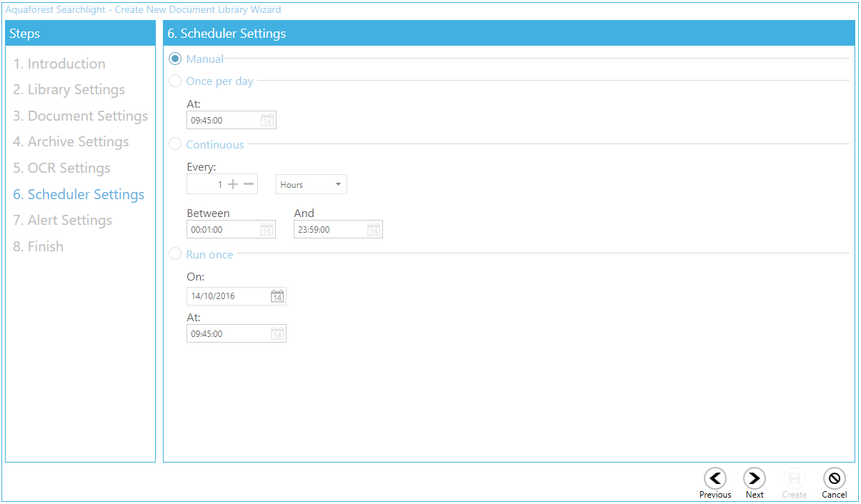Click the Previous arrow icon
This screenshot has height=504, width=861.
[x=715, y=478]
